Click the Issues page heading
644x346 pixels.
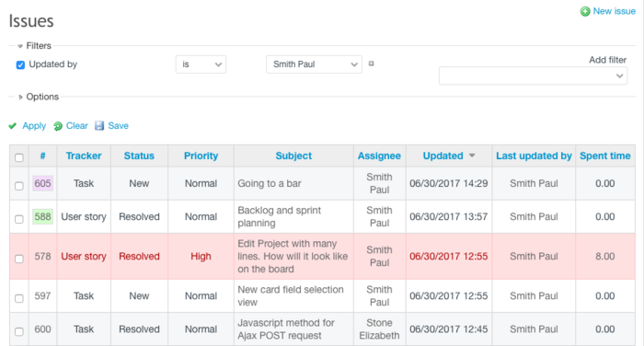click(31, 20)
